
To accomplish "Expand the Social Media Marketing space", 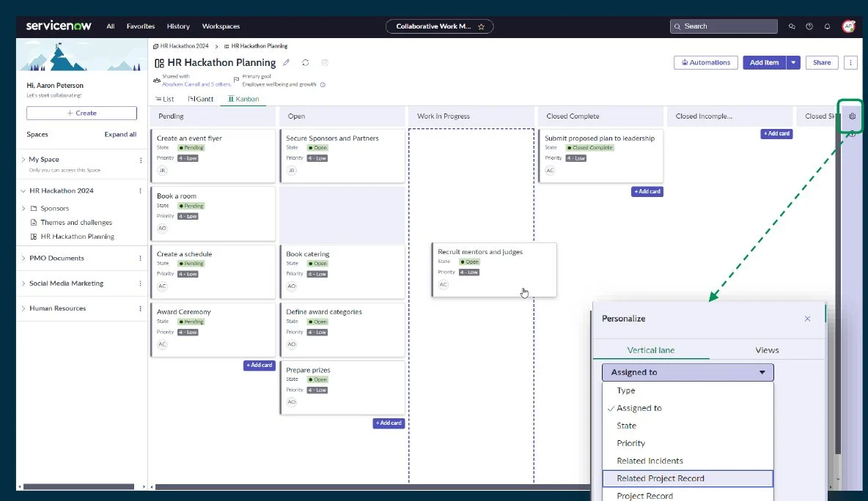I will tap(23, 283).
